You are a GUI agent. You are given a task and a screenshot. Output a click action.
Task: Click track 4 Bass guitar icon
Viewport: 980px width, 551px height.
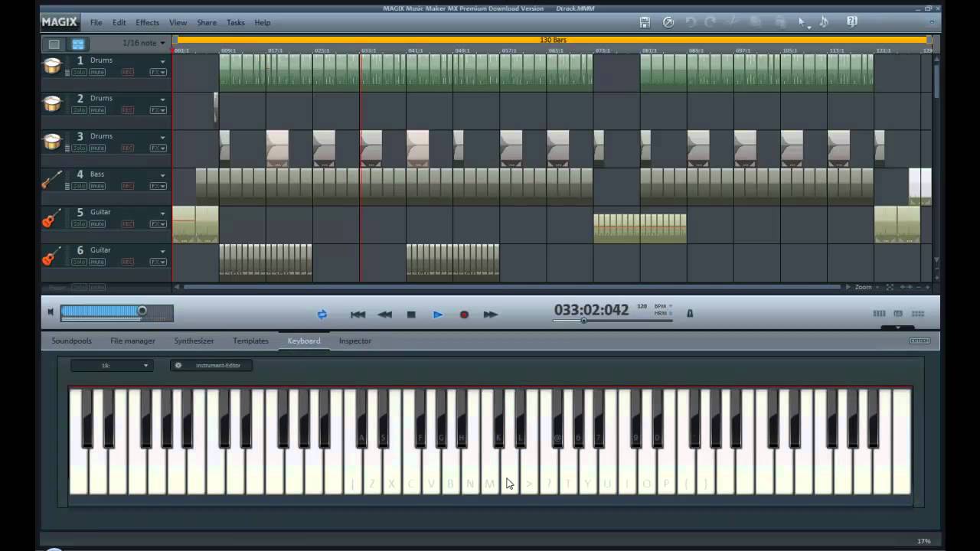[x=51, y=180]
